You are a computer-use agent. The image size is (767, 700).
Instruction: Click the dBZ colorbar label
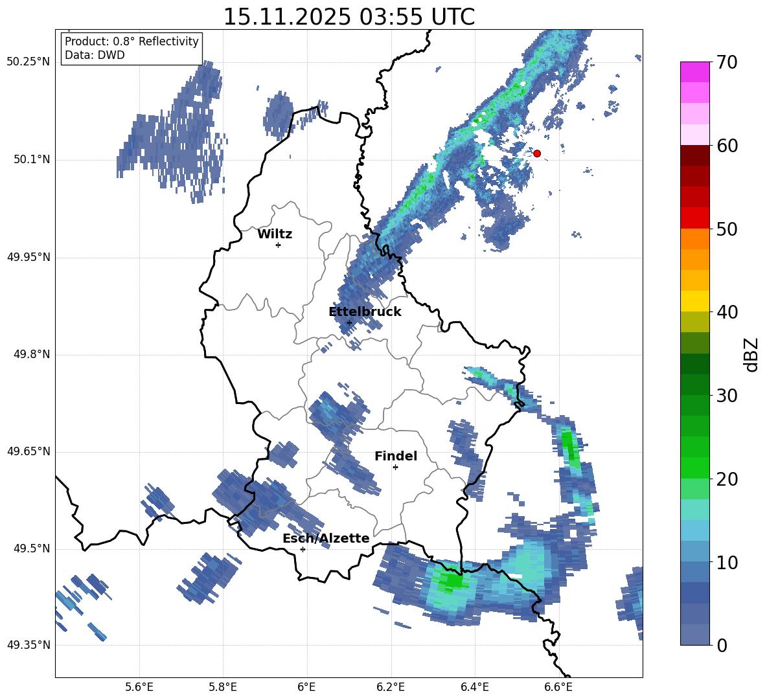point(752,354)
